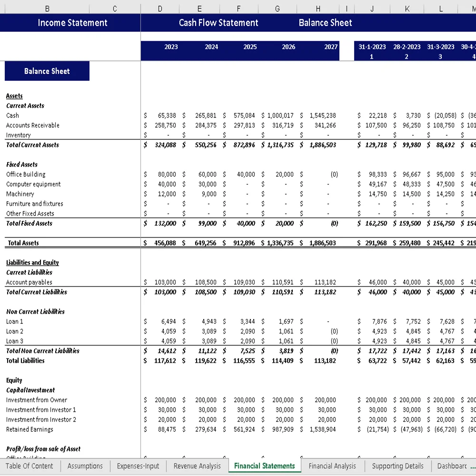Open the Financial Analysis sheet
Screen dimensions: 476x476
pyautogui.click(x=332, y=466)
